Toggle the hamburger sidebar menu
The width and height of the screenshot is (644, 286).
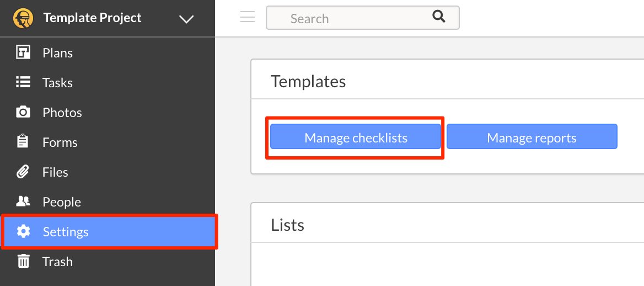(248, 17)
